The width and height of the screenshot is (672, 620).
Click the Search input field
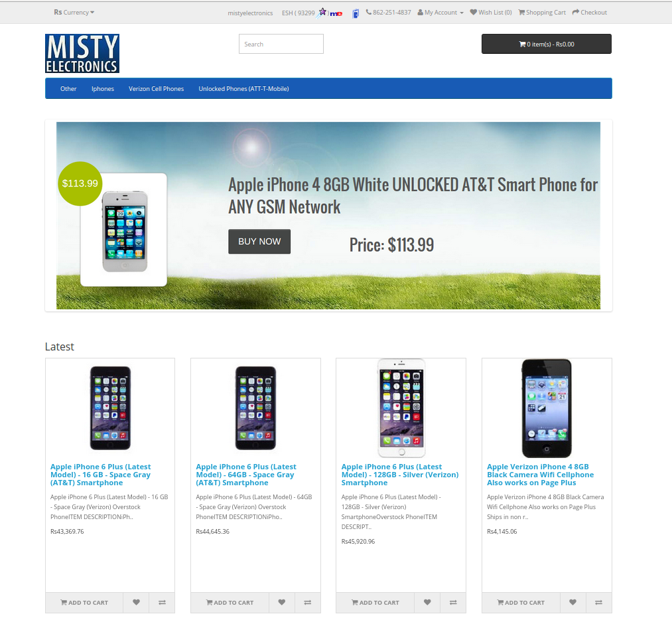(281, 44)
